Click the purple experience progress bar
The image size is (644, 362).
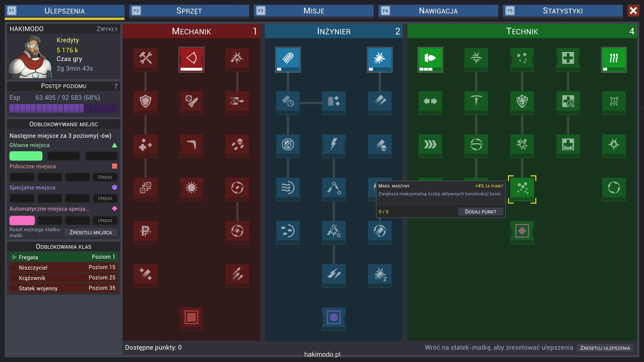click(x=63, y=108)
